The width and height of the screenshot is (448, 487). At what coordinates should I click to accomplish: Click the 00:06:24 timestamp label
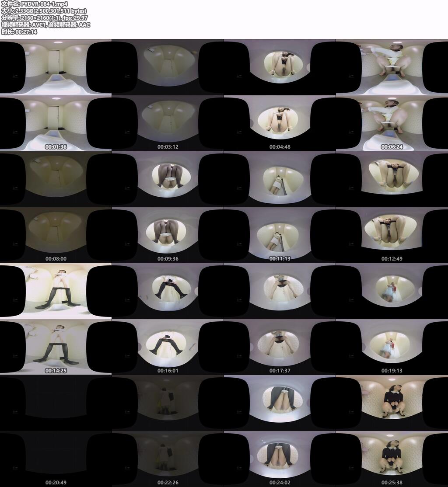(x=392, y=146)
